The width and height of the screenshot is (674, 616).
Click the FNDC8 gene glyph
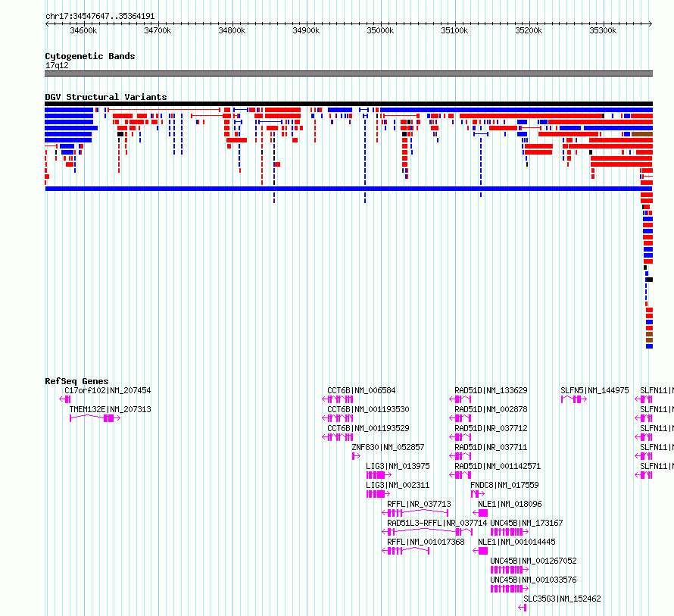pyautogui.click(x=478, y=494)
